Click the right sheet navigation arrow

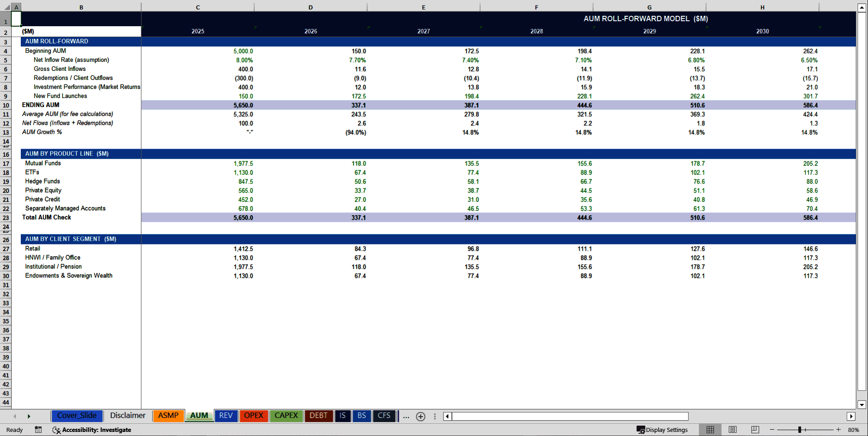pyautogui.click(x=29, y=416)
